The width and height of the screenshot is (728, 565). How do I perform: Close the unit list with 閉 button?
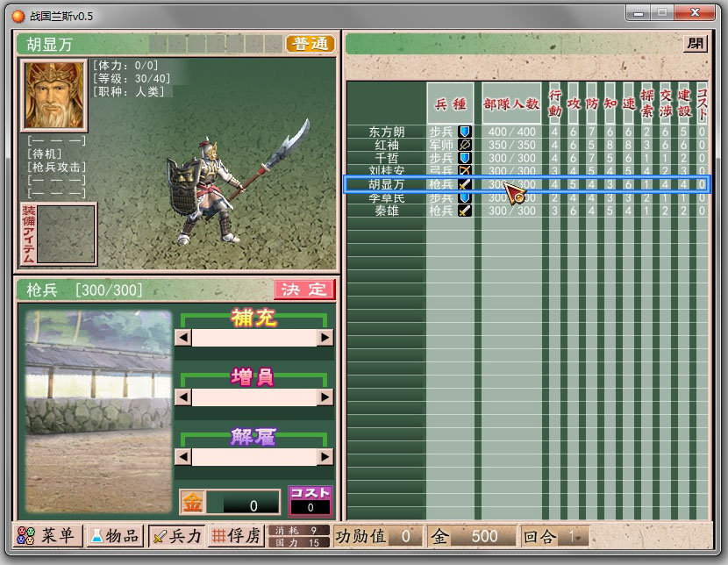click(695, 44)
